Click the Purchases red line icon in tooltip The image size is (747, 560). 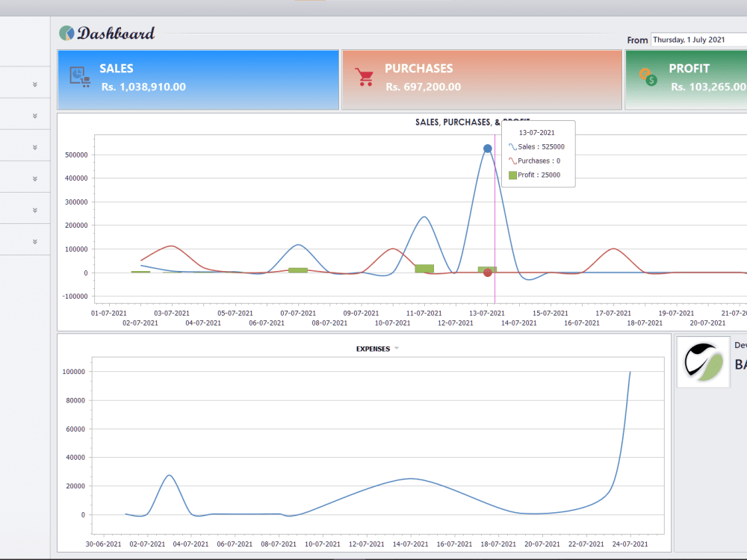(512, 160)
